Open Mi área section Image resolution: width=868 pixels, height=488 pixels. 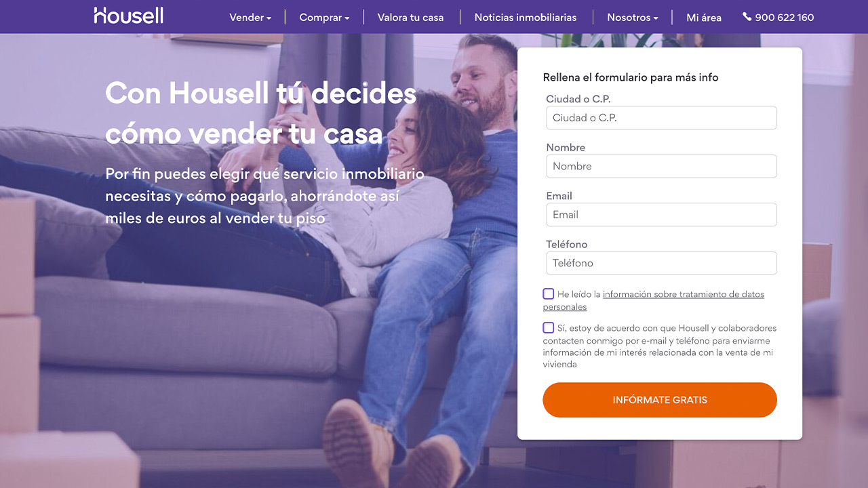[704, 18]
